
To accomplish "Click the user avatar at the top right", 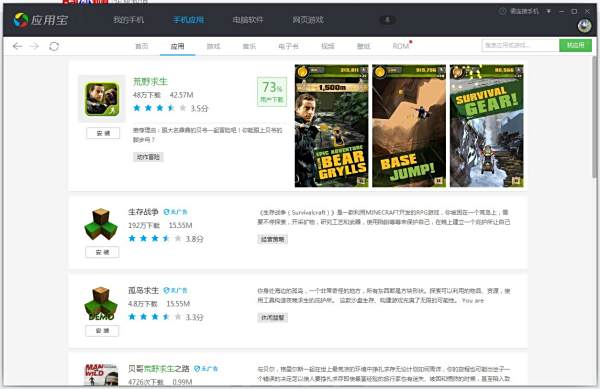I will tap(584, 26).
